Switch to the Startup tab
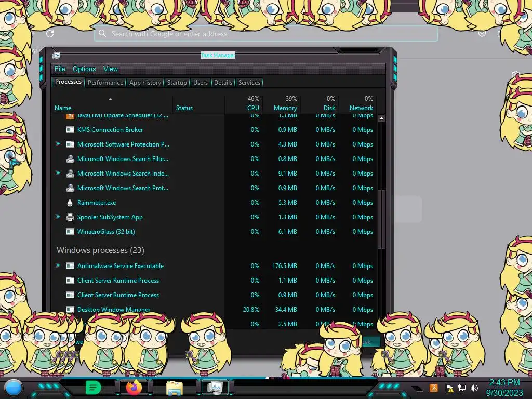The height and width of the screenshot is (399, 532). point(177,83)
